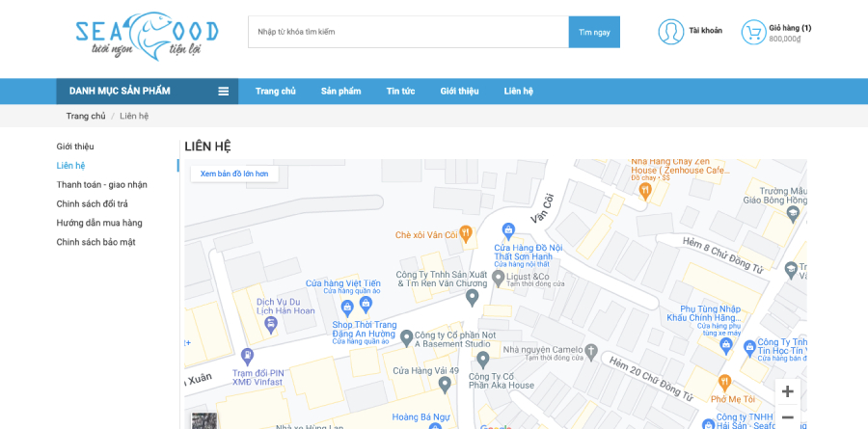
Task: Click the Not A Basement Studio pin
Action: coord(406,337)
